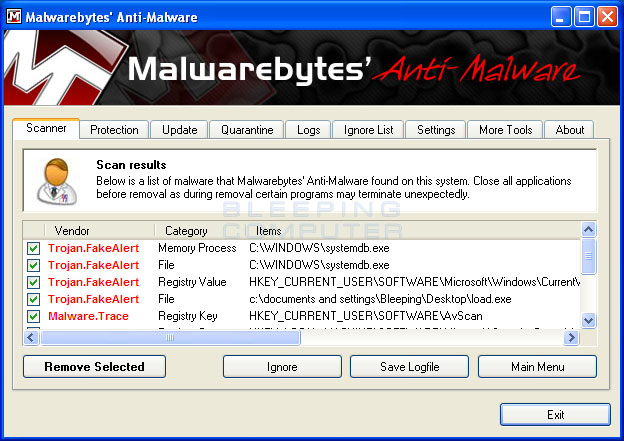Click the 'Registry Key' category cell
Screen dimensions: 624x441
[188, 316]
